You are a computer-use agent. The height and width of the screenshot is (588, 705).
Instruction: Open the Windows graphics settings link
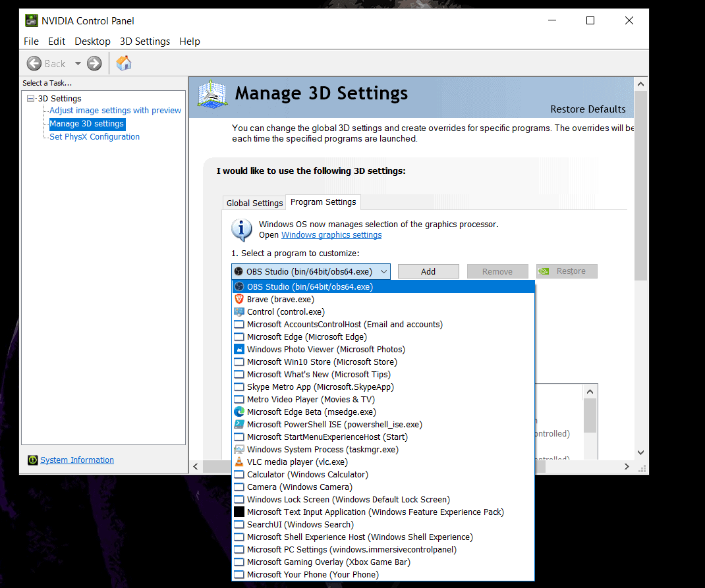click(x=331, y=235)
